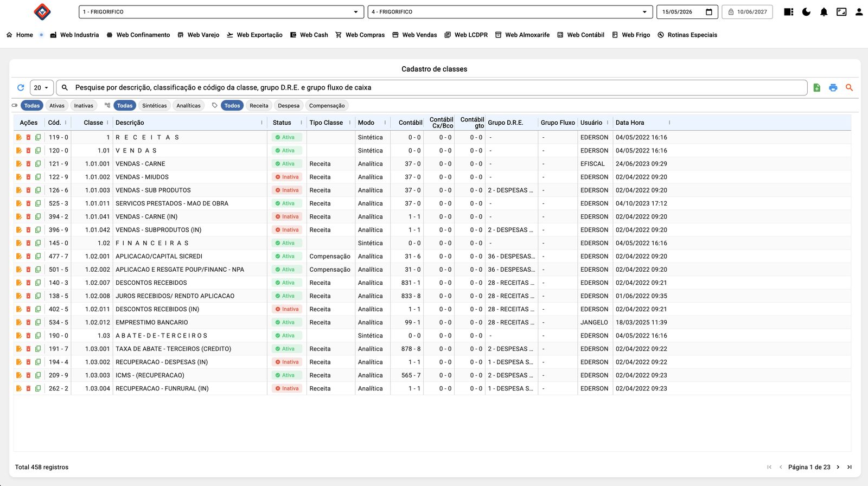The image size is (868, 486).
Task: Open the 20 rows per page dropdown
Action: pyautogui.click(x=41, y=87)
